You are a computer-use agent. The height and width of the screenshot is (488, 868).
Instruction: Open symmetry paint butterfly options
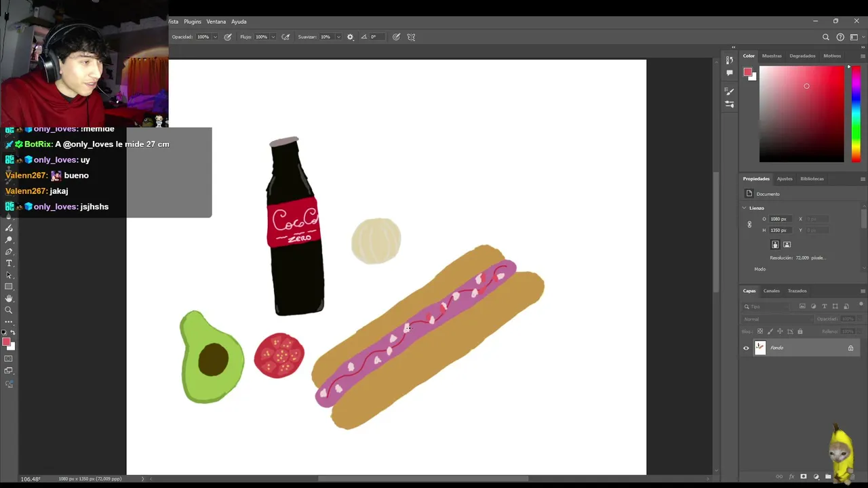click(x=411, y=37)
